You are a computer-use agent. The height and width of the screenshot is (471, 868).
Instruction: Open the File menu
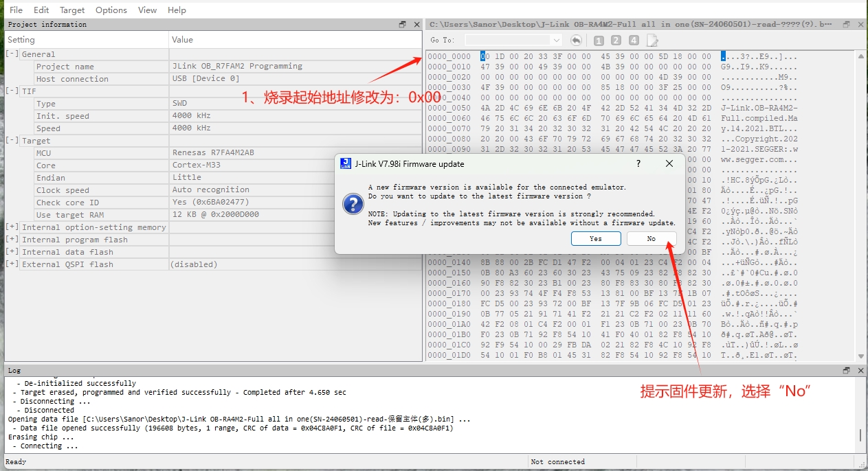tap(16, 10)
